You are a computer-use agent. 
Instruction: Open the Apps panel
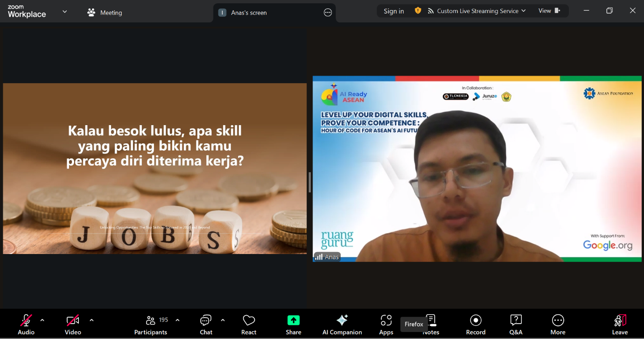386,325
